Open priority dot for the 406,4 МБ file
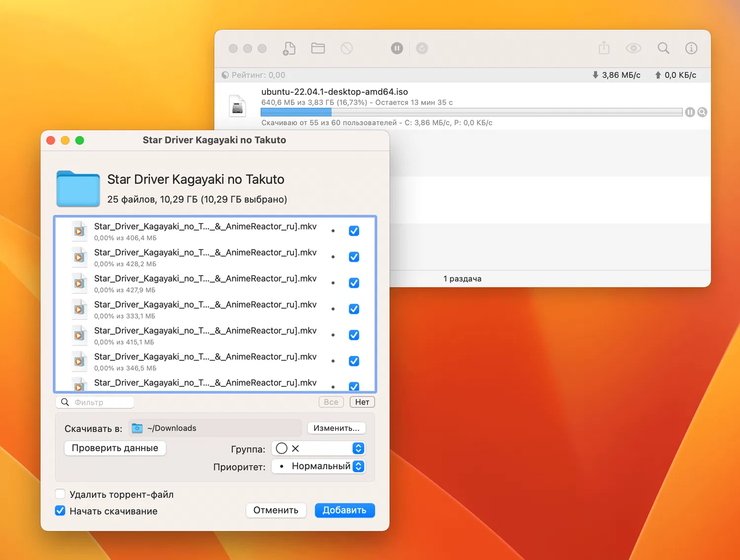This screenshot has height=560, width=740. [333, 231]
